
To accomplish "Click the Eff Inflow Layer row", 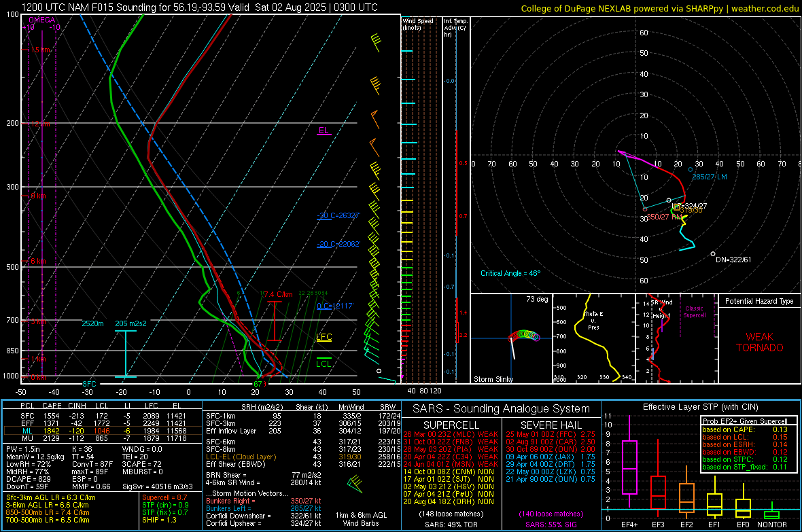I will tap(303, 431).
